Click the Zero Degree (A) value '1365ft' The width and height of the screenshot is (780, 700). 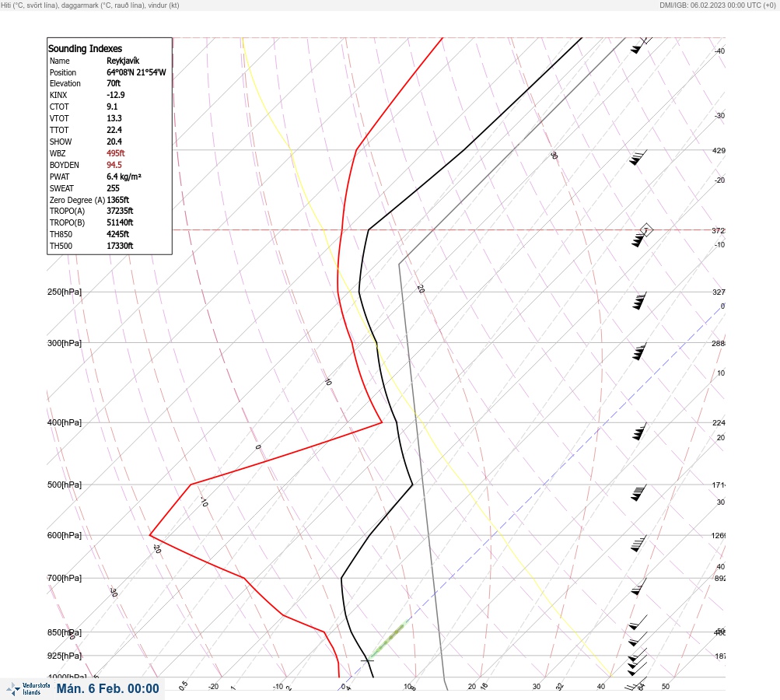point(118,200)
